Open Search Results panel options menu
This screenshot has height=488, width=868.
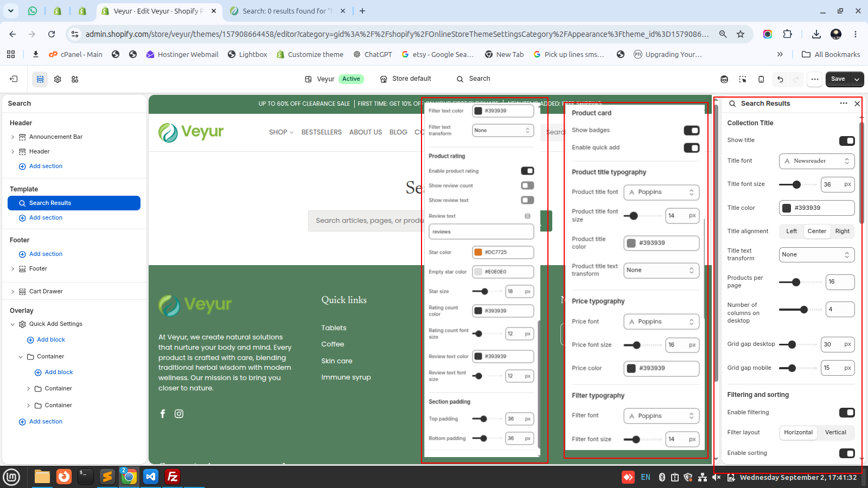[844, 104]
